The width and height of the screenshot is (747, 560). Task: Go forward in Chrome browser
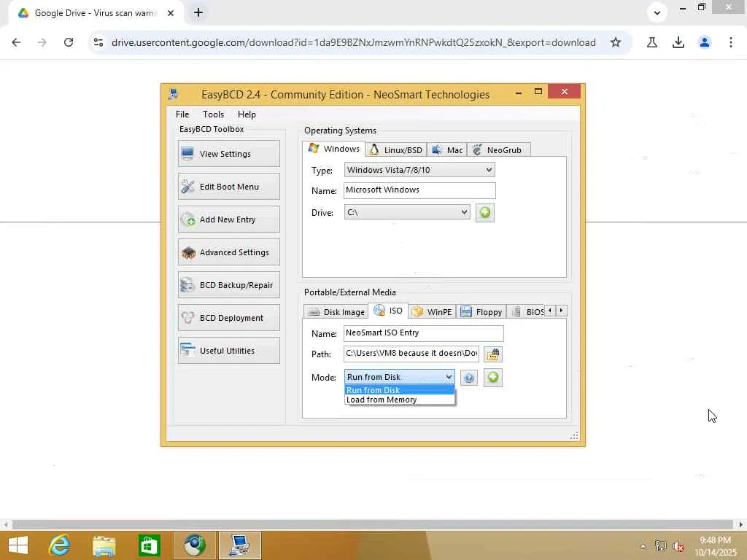pos(42,42)
